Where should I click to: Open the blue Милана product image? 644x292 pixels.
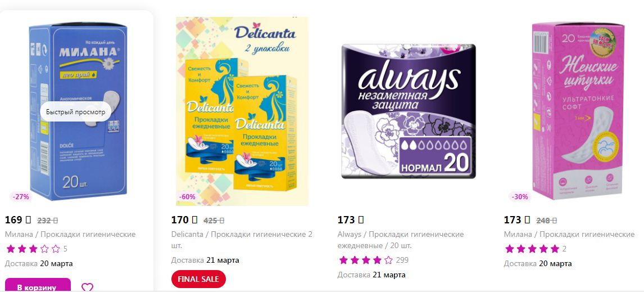(78, 112)
